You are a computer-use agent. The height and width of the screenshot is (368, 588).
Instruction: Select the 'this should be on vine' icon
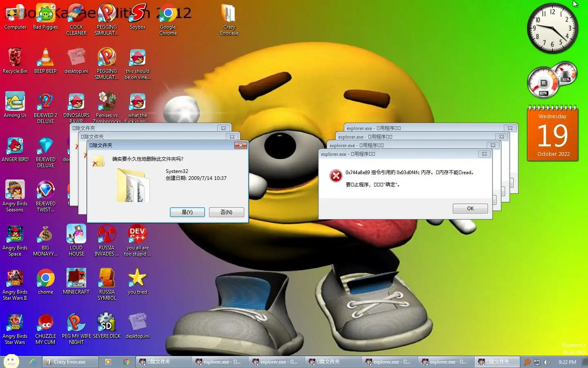click(x=138, y=64)
